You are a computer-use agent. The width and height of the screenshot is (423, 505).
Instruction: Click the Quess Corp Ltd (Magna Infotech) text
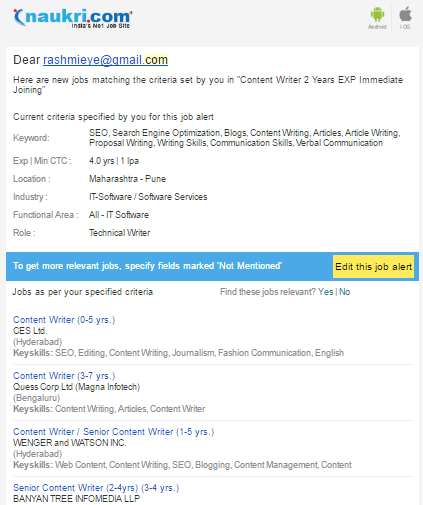[76, 387]
